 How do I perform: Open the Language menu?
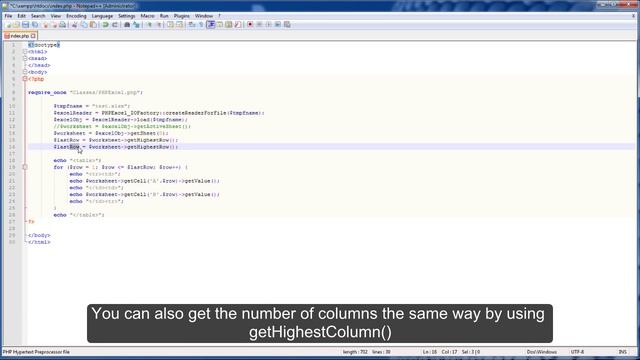(102, 16)
